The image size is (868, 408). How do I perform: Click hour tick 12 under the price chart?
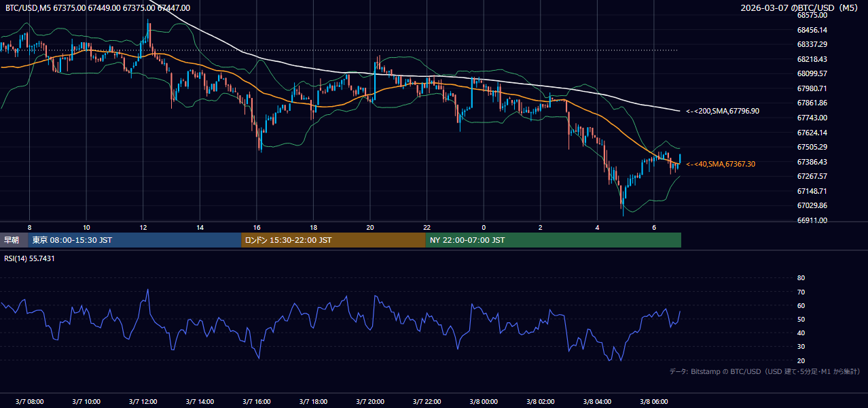[143, 227]
